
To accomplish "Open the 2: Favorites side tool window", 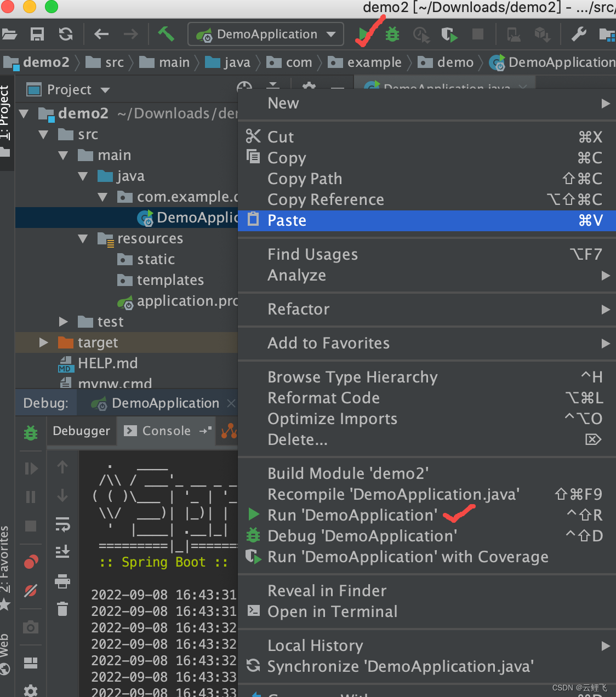I will [x=5, y=567].
